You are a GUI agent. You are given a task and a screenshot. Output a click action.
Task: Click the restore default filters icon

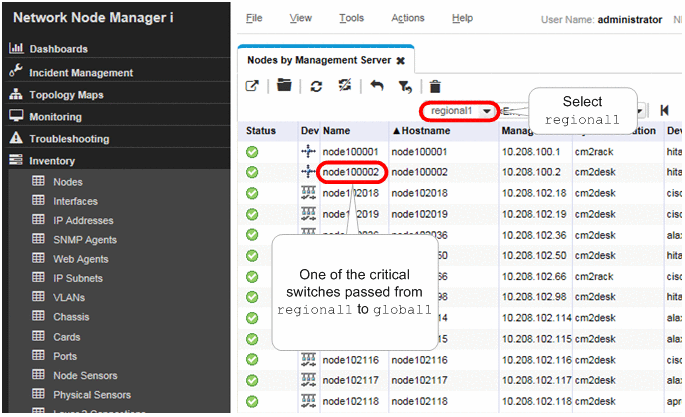pos(405,87)
